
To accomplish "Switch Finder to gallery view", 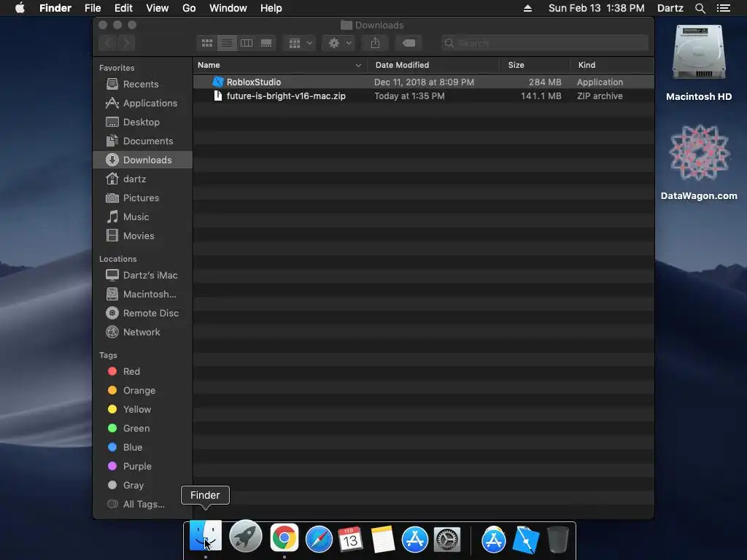I will point(266,43).
